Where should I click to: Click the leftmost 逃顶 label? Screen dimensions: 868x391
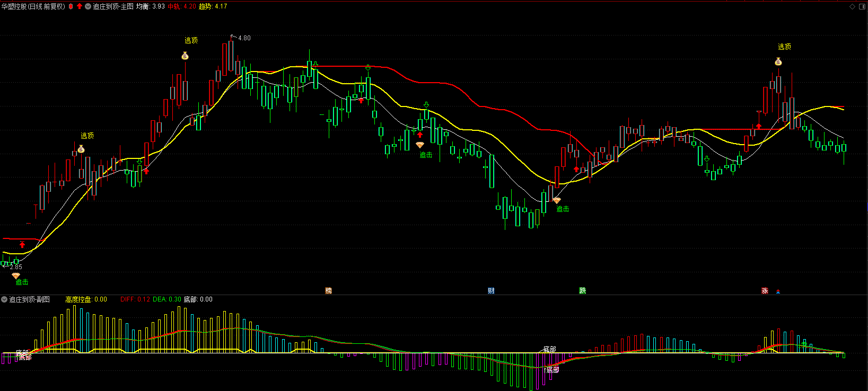[x=87, y=136]
